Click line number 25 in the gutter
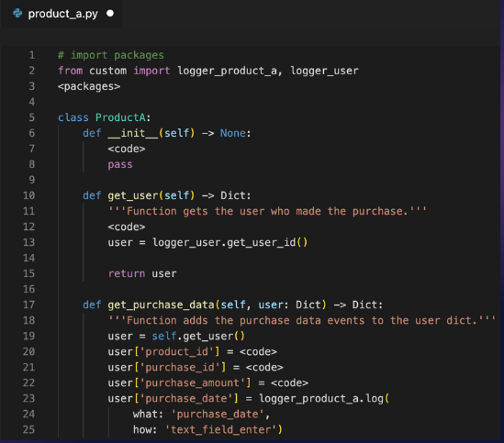504x443 pixels. [x=29, y=430]
